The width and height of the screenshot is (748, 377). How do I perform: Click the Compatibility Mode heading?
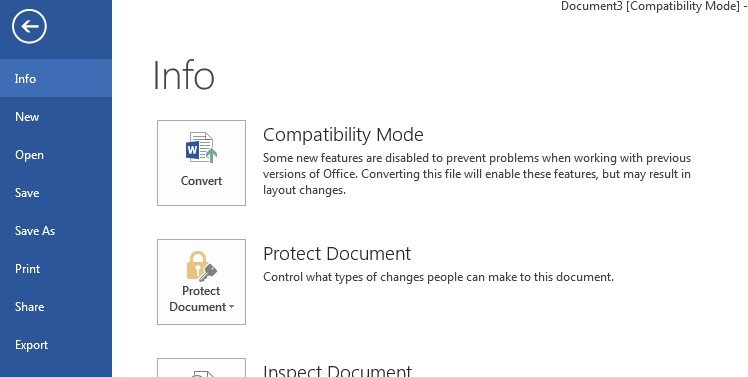point(343,135)
